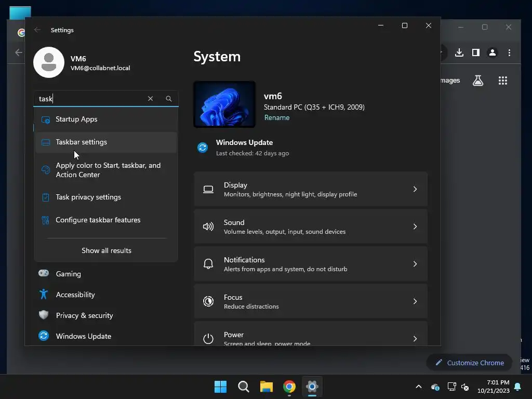Open the clock showing 7:01 PM
The width and height of the screenshot is (532, 399).
[494, 387]
